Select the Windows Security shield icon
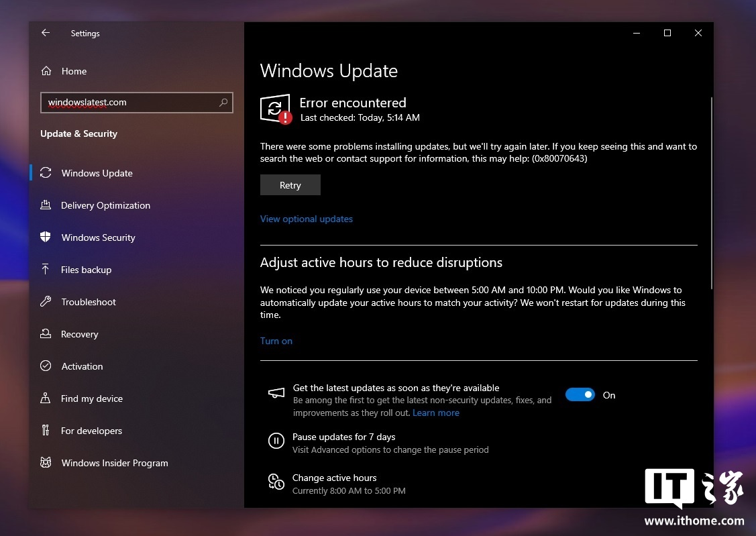 click(x=46, y=237)
